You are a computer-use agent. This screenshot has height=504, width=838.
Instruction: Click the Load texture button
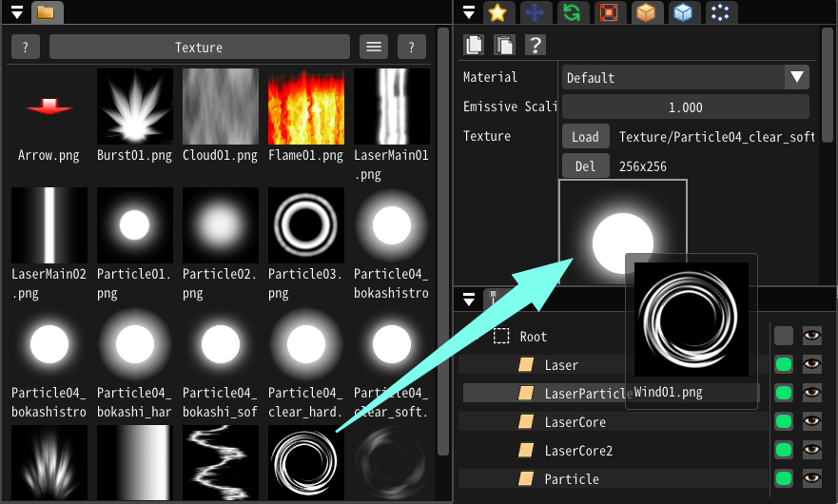point(585,137)
